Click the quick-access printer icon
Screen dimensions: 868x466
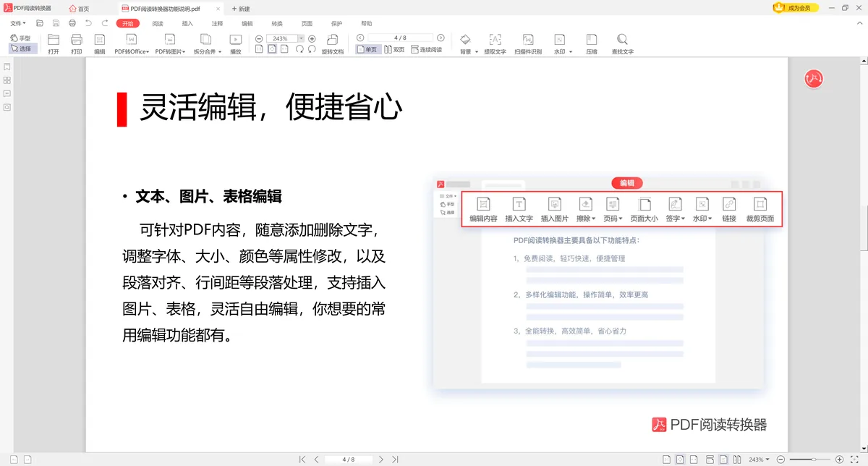pyautogui.click(x=72, y=23)
